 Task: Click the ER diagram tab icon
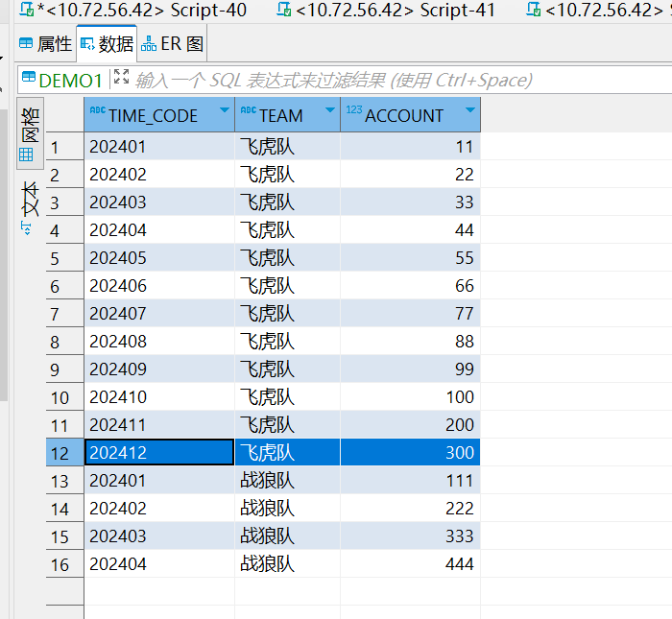point(149,44)
